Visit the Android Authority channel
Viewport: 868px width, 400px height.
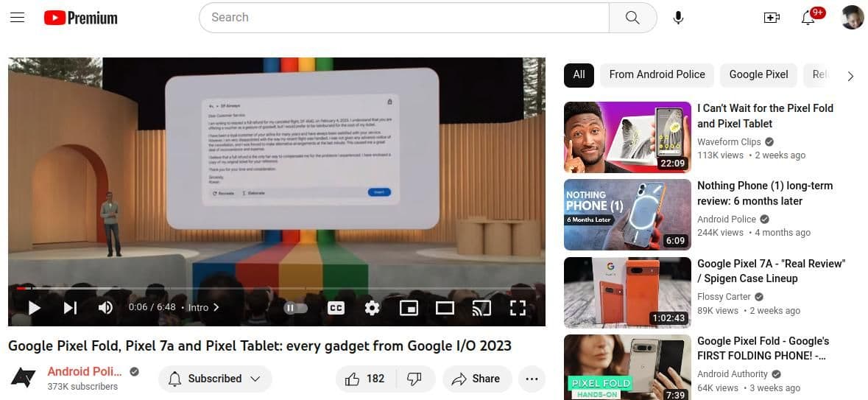[733, 374]
